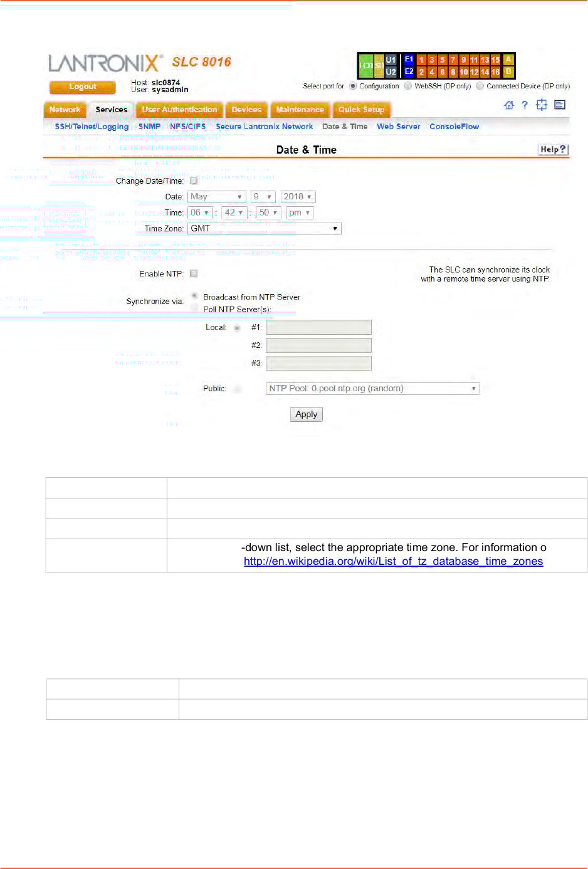Screen dimensions: 588x869
Task: Click the Home icon in the toolbar
Action: coord(508,105)
